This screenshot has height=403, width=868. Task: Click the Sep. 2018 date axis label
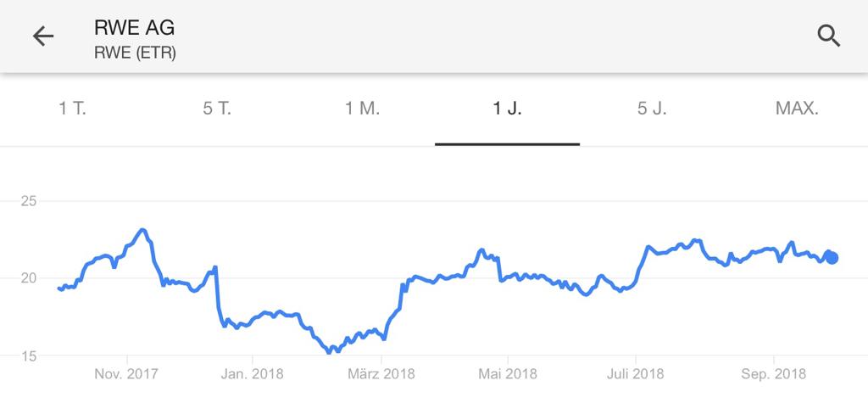click(x=774, y=374)
